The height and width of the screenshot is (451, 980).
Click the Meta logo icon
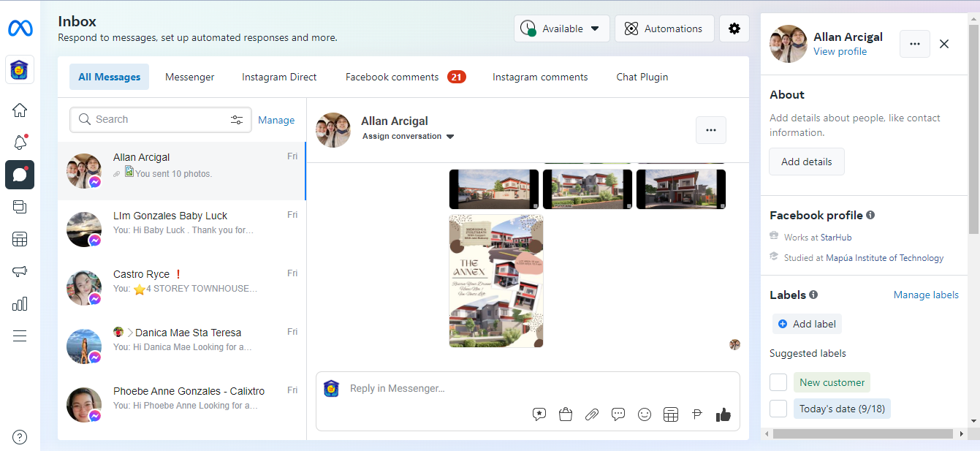click(20, 29)
